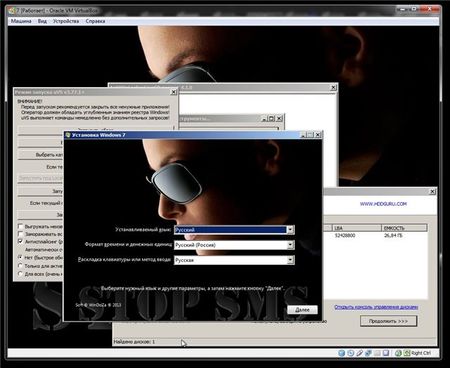450x368 pixels.
Task: Close the small gray window behind the setup dialog
Action: [x=279, y=118]
